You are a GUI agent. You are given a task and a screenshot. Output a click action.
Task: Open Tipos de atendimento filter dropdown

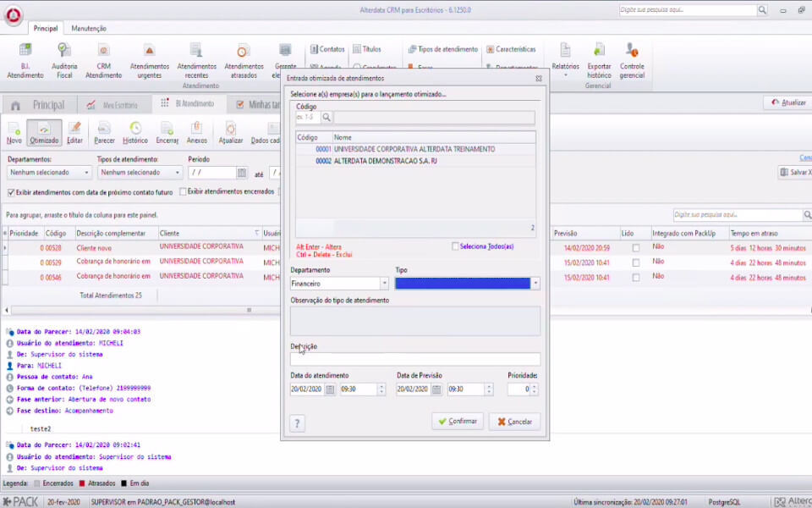coord(177,173)
